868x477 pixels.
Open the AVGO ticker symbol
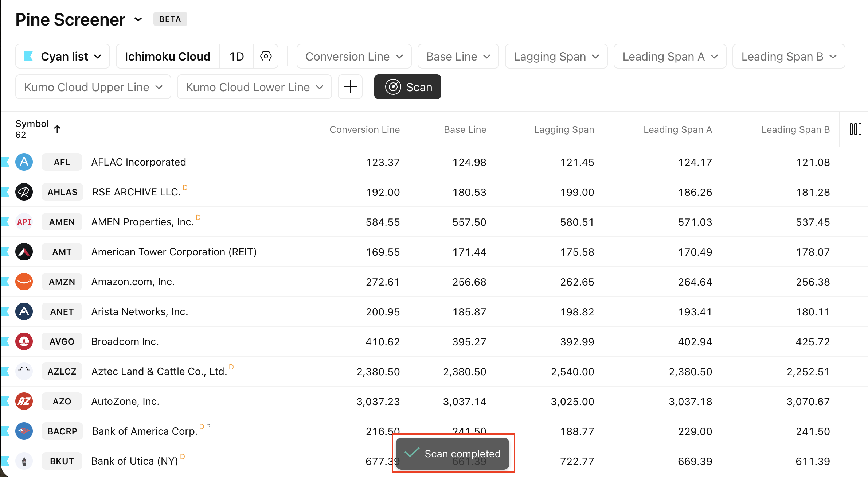62,341
